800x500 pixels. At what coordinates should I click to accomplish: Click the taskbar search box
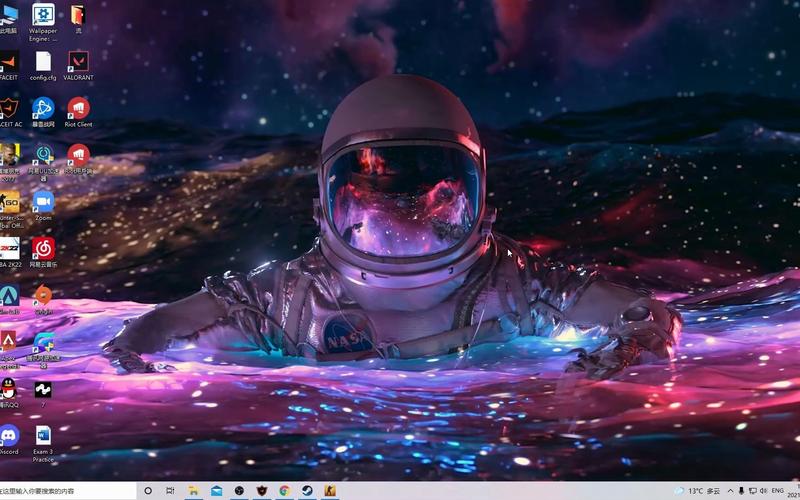pos(68,491)
